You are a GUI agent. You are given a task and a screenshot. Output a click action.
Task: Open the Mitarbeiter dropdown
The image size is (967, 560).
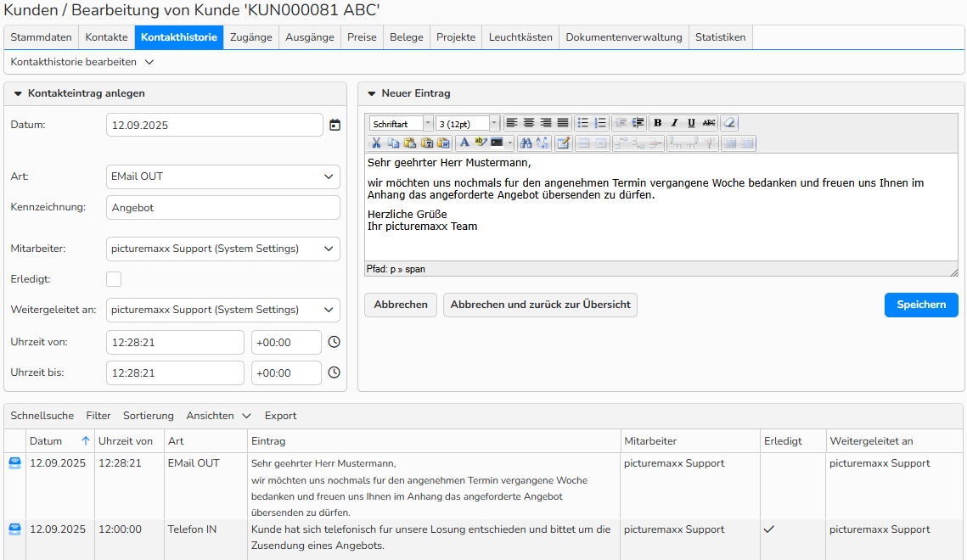[x=222, y=249]
